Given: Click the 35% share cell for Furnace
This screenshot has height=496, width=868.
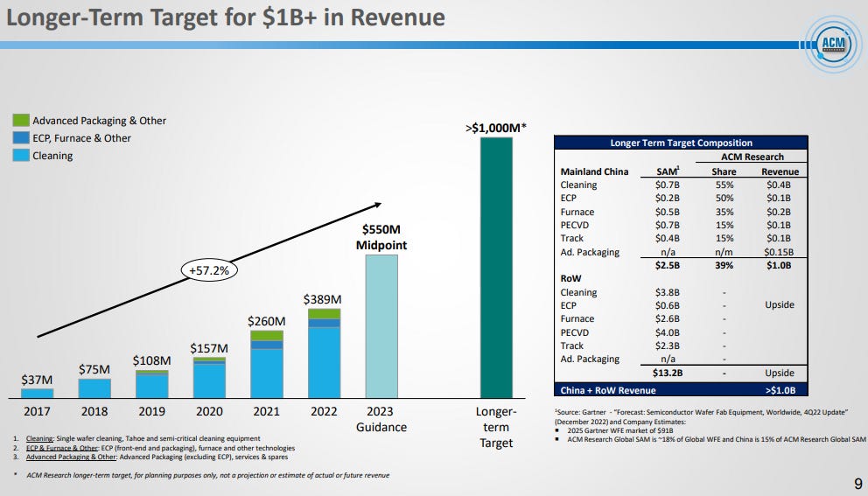Looking at the screenshot, I should pos(724,212).
